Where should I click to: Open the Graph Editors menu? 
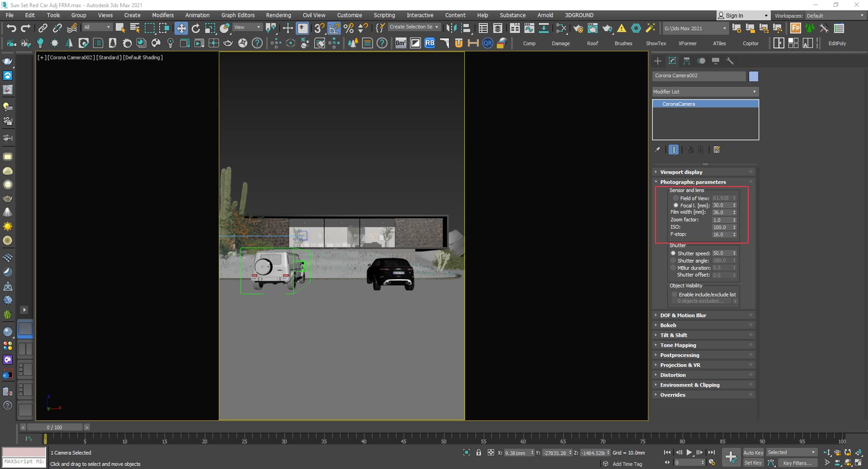238,15
